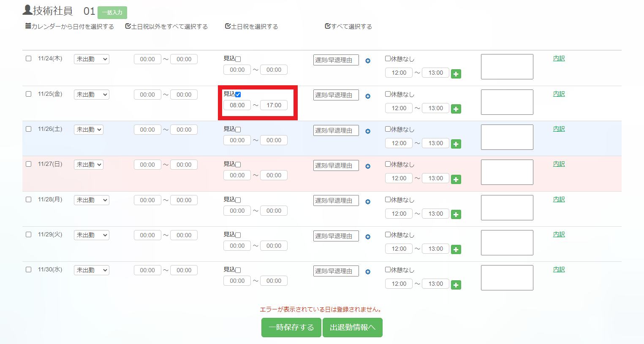
Task: Click blue plus icon in the 11/29 row
Action: click(368, 237)
